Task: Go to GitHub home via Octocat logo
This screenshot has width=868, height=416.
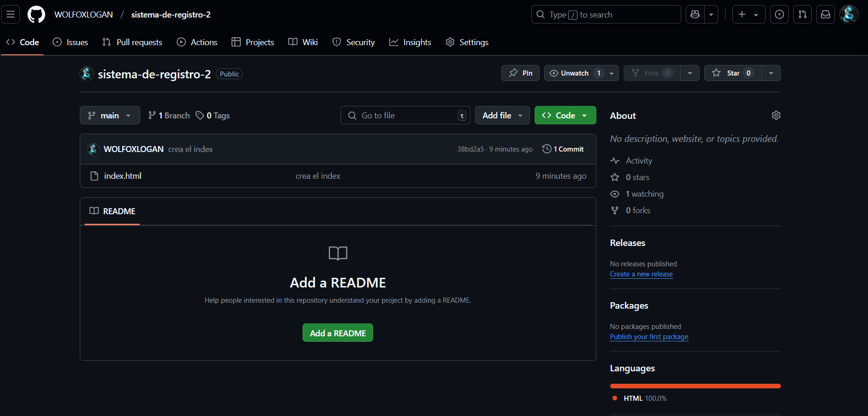Action: click(36, 14)
